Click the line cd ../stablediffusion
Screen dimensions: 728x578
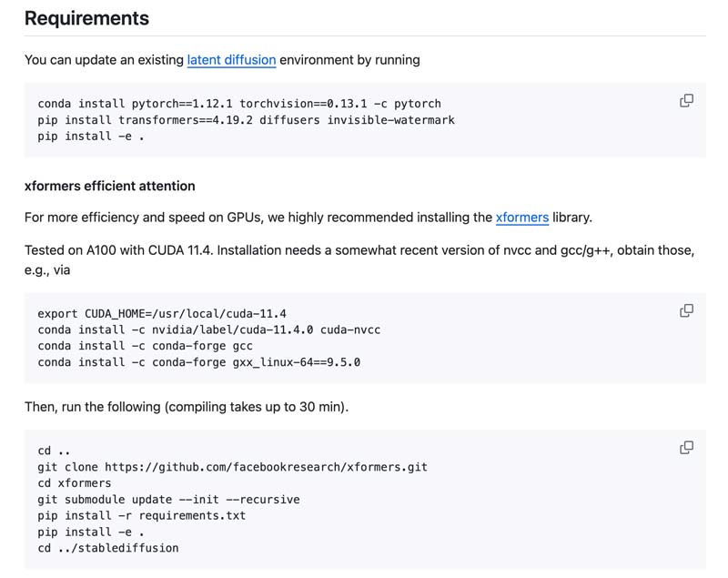108,548
